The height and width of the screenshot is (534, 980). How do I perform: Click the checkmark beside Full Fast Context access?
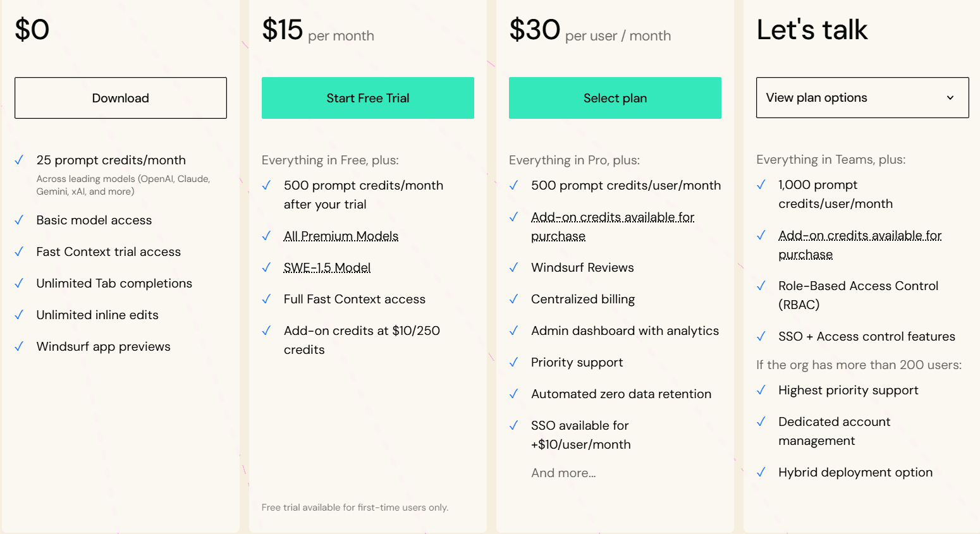point(266,299)
